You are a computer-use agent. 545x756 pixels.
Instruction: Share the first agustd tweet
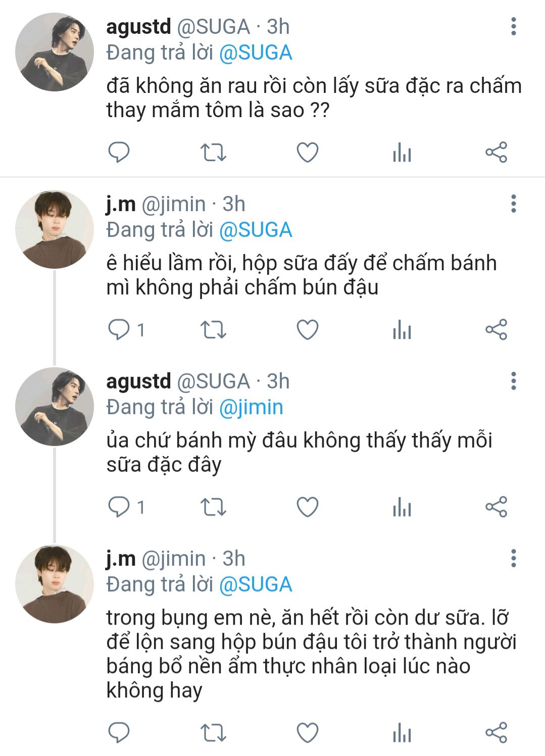pyautogui.click(x=496, y=152)
